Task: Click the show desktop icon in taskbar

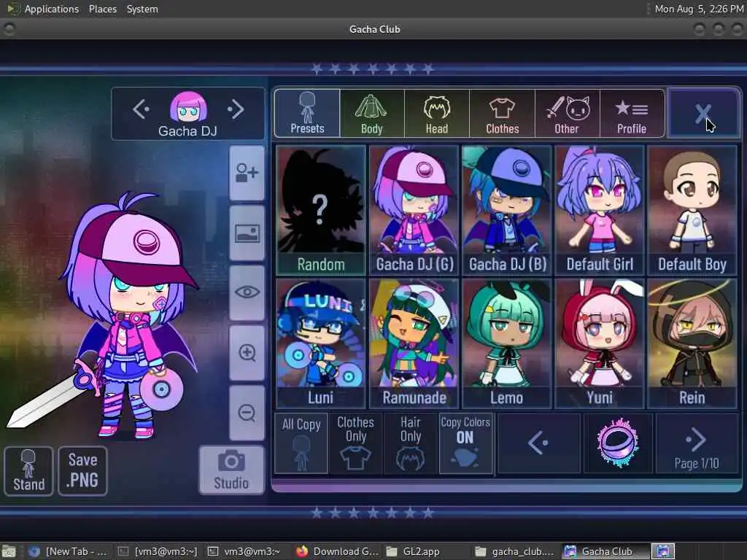Action: 9,551
